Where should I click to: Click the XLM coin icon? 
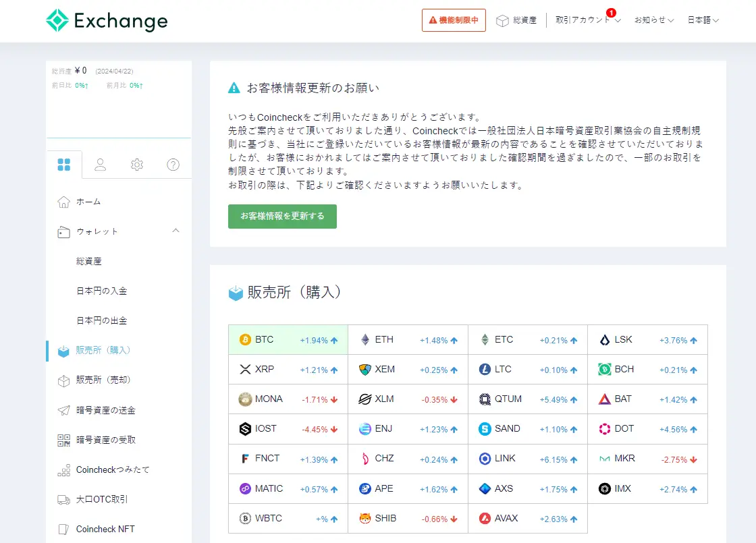pyautogui.click(x=365, y=399)
